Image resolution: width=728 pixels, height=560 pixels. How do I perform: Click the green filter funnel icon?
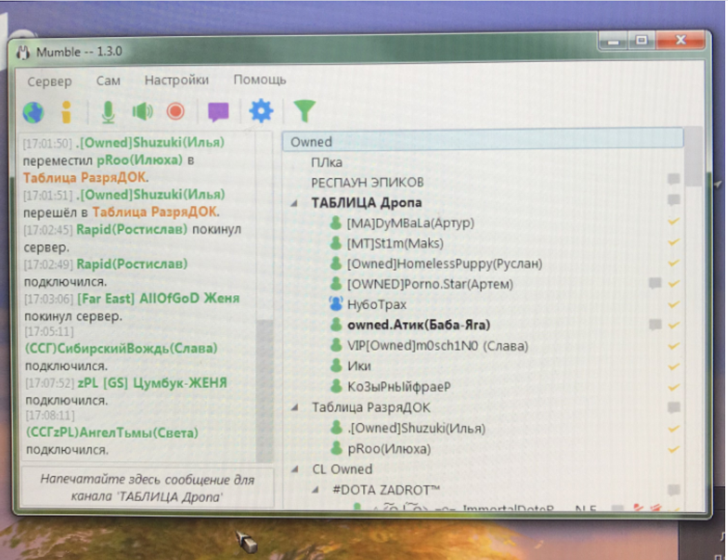tap(304, 111)
